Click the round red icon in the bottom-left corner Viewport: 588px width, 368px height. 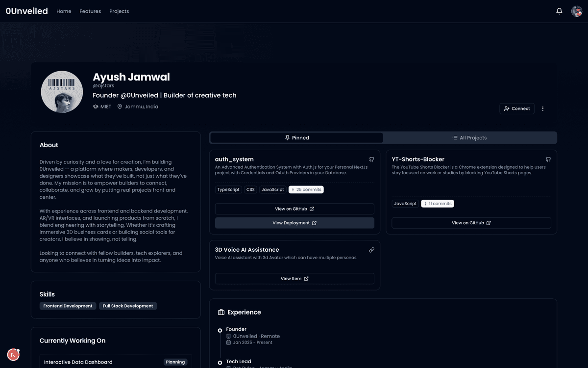click(13, 354)
